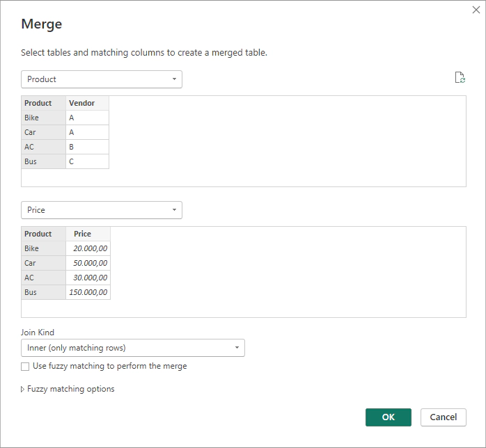Select Vendor column header
This screenshot has width=486, height=448.
coord(88,103)
